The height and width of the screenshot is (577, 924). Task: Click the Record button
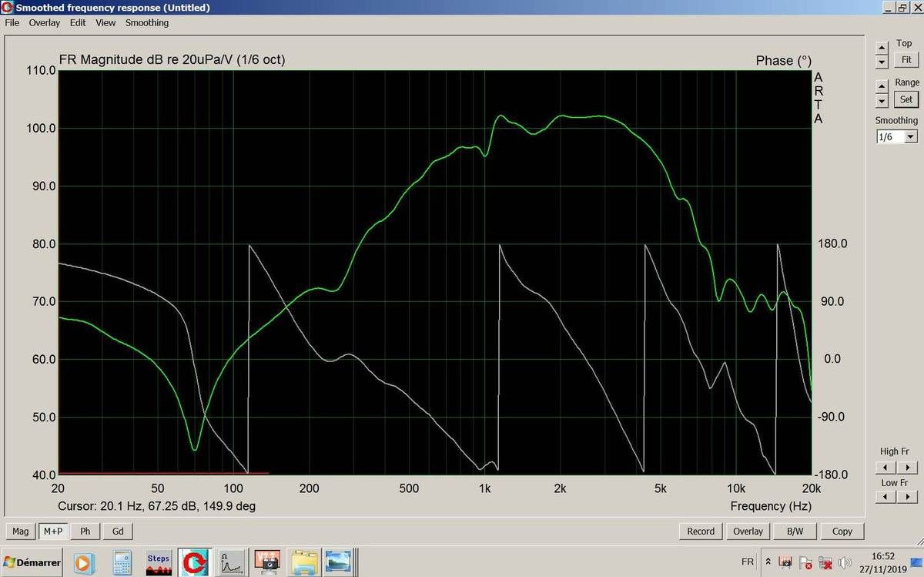[701, 531]
